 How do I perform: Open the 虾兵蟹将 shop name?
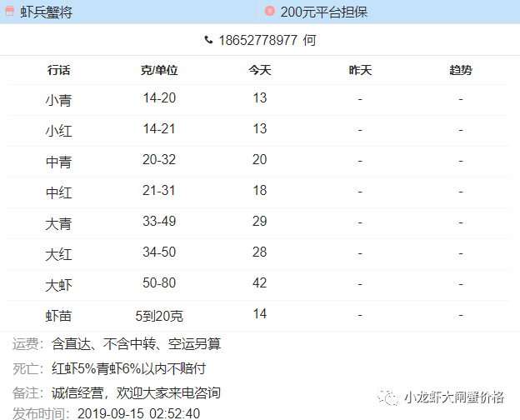pyautogui.click(x=46, y=12)
